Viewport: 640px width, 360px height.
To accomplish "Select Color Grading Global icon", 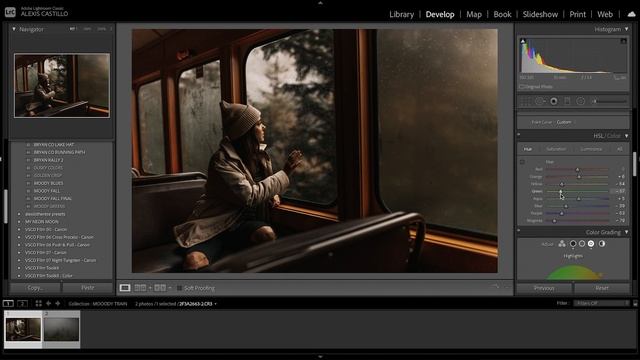I will tap(602, 244).
